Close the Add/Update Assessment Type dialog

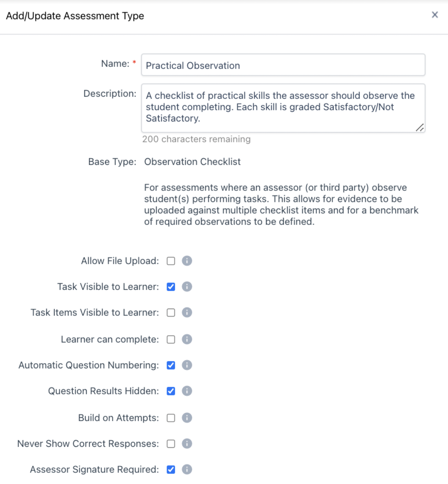435,15
